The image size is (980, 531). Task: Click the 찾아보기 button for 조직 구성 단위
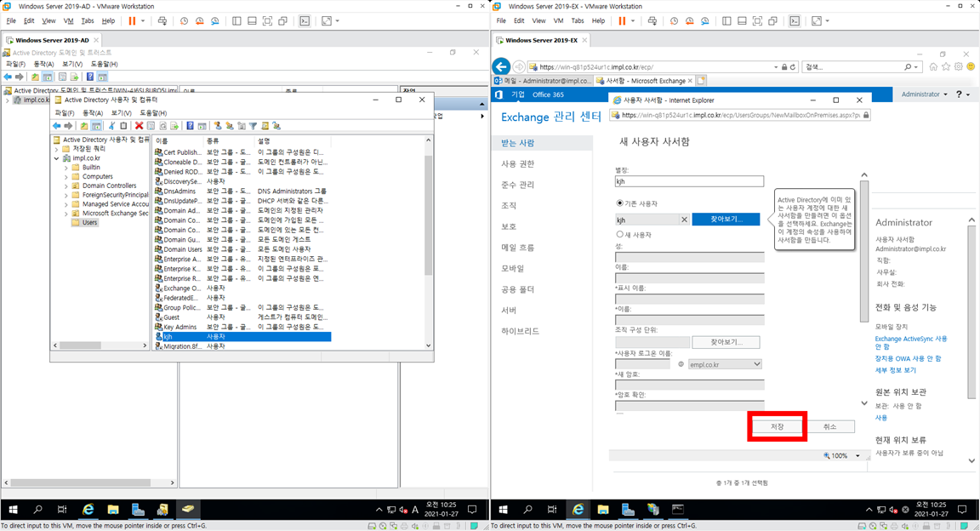(x=726, y=342)
